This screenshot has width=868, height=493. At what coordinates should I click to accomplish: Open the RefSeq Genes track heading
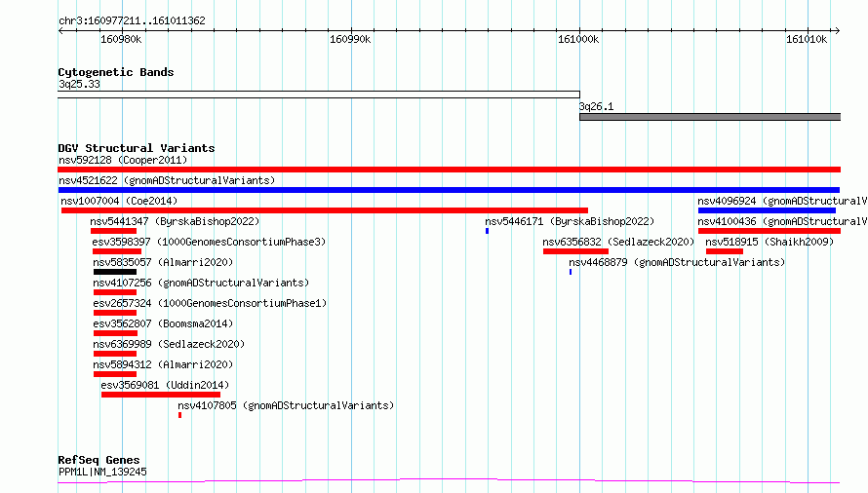tap(99, 460)
